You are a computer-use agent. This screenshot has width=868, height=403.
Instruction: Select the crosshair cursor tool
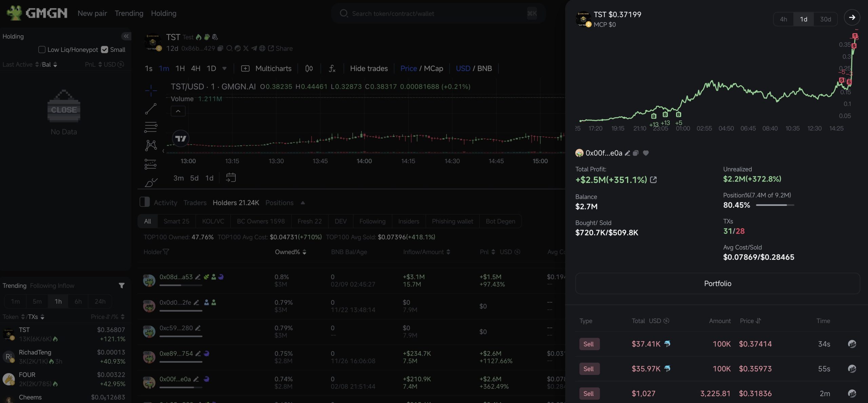151,90
